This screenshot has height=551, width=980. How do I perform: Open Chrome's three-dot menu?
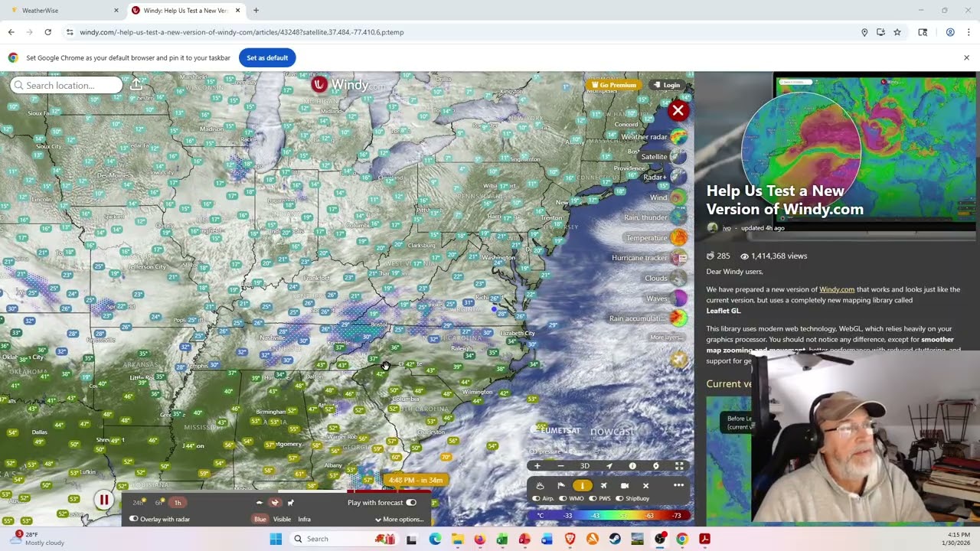click(969, 32)
